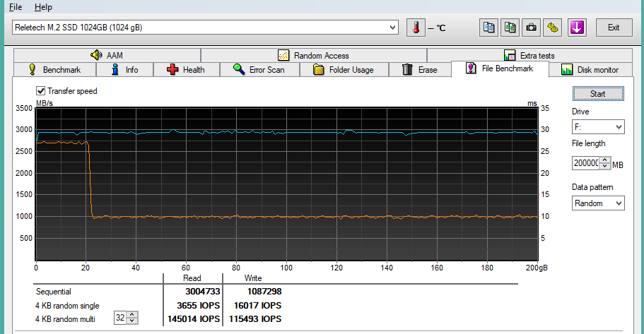Click the Write column header
Screen dimensions: 644x334
(253, 278)
